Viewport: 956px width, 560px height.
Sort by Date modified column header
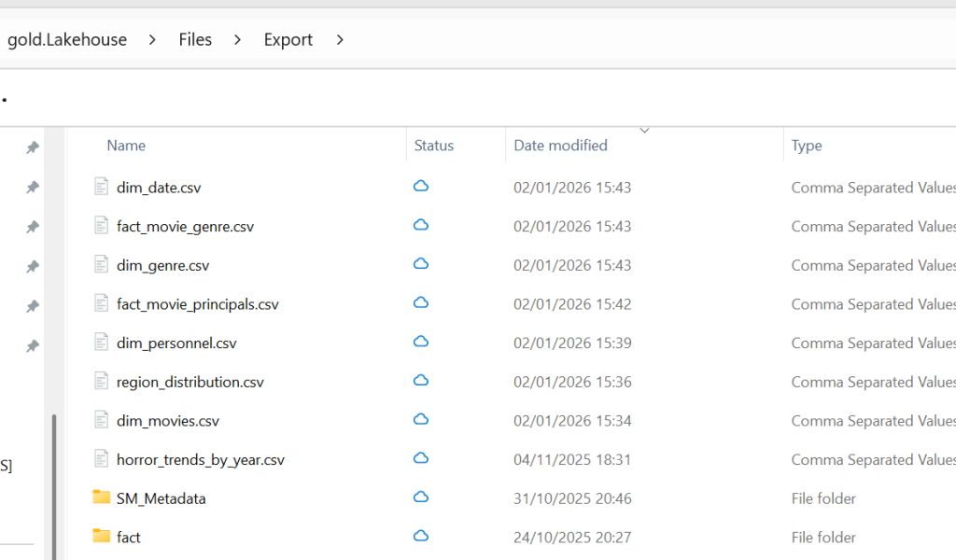click(x=560, y=146)
